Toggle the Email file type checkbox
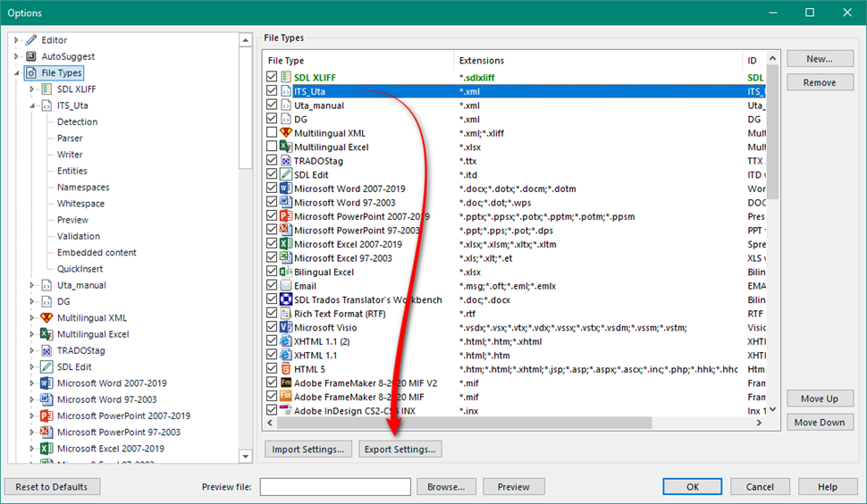This screenshot has width=867, height=504. pyautogui.click(x=272, y=285)
